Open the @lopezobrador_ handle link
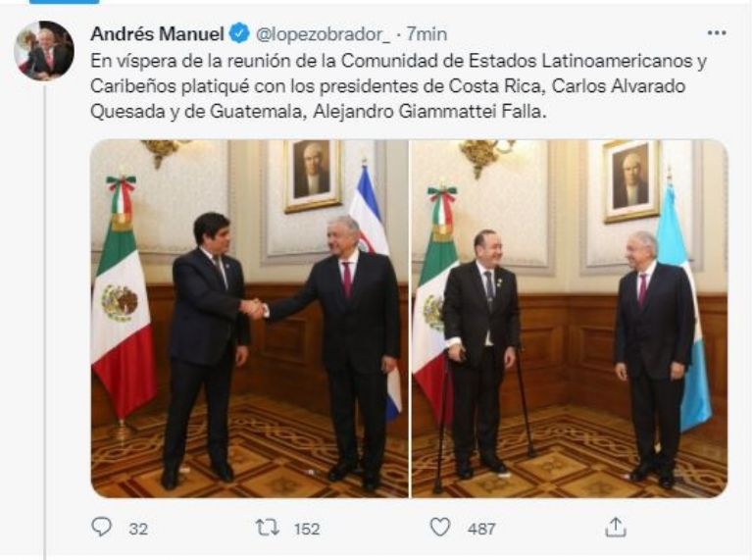753x560 pixels. pos(323,34)
